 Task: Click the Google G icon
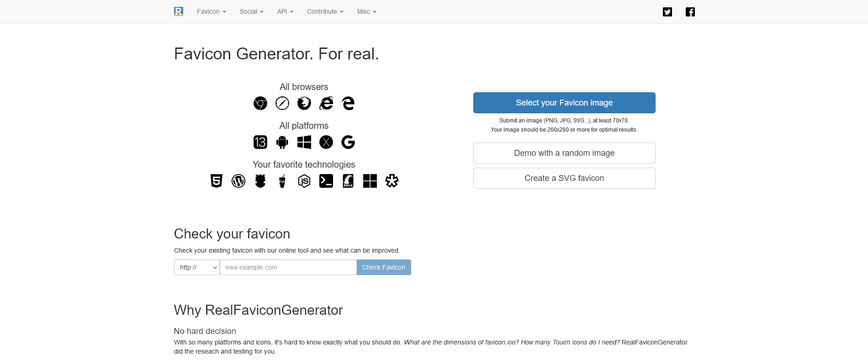pyautogui.click(x=348, y=142)
